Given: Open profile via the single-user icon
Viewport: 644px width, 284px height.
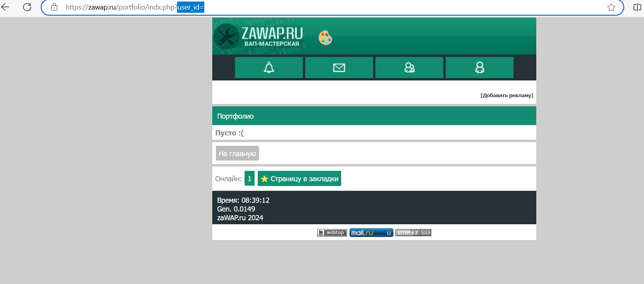Looking at the screenshot, I should (x=480, y=68).
